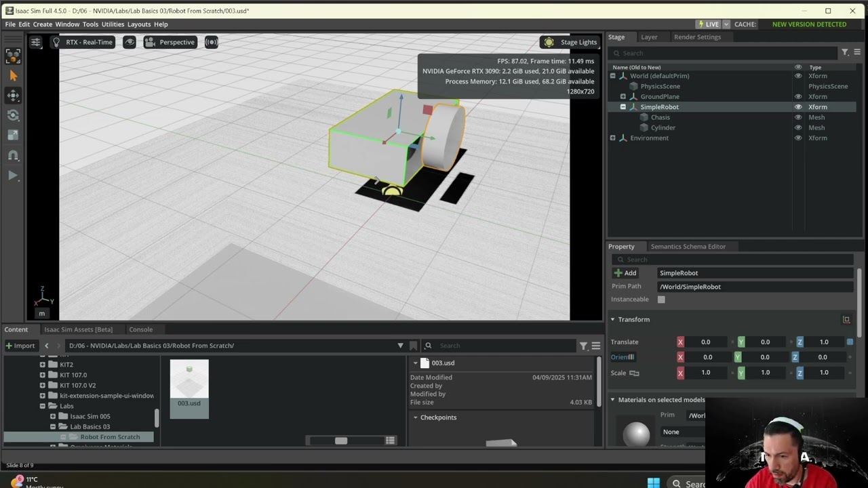
Task: Hide the Cylinder mesh
Action: (797, 127)
